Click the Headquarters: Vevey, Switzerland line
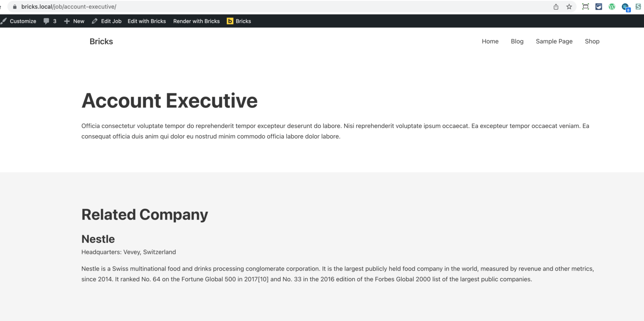This screenshot has width=644, height=321. tap(129, 252)
